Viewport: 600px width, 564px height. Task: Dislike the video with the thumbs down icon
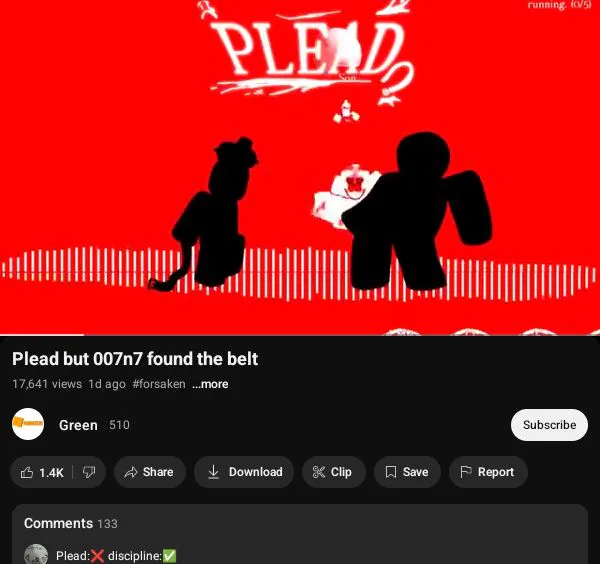click(89, 472)
